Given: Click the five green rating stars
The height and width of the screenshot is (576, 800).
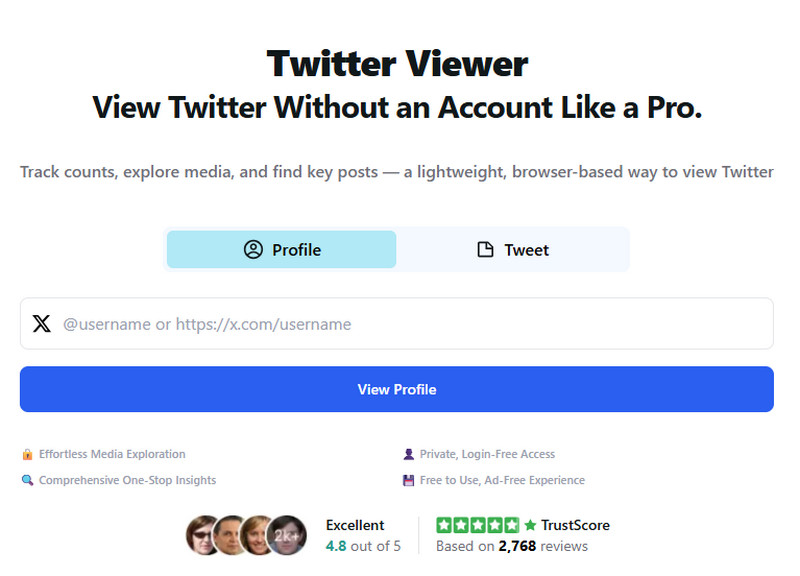Looking at the screenshot, I should pyautogui.click(x=478, y=525).
